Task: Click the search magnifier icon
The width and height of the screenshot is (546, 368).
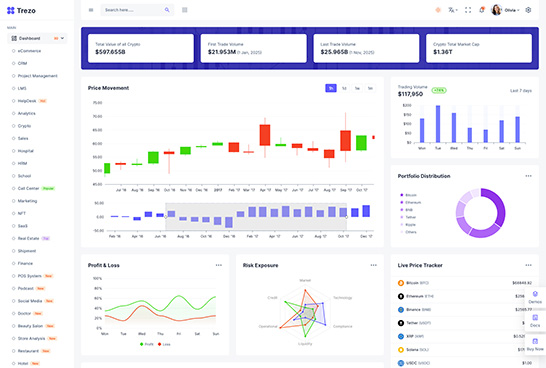Action: [167, 10]
